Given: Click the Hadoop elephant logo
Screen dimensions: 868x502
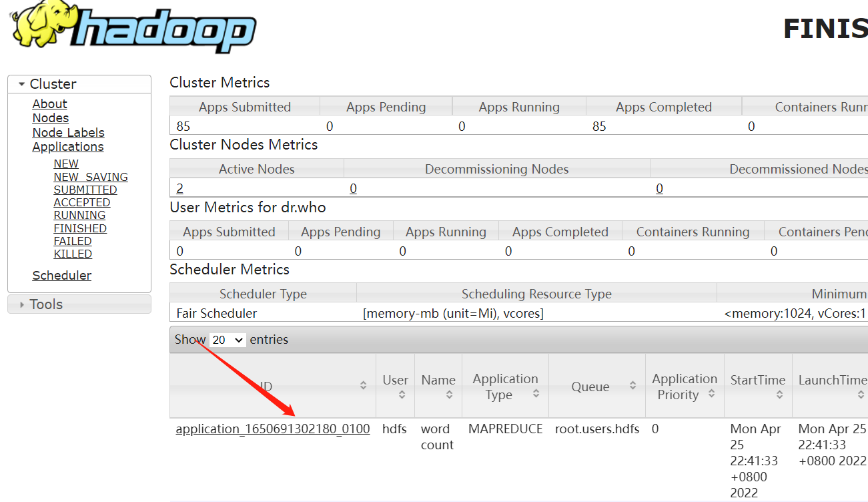Looking at the screenshot, I should click(x=132, y=27).
